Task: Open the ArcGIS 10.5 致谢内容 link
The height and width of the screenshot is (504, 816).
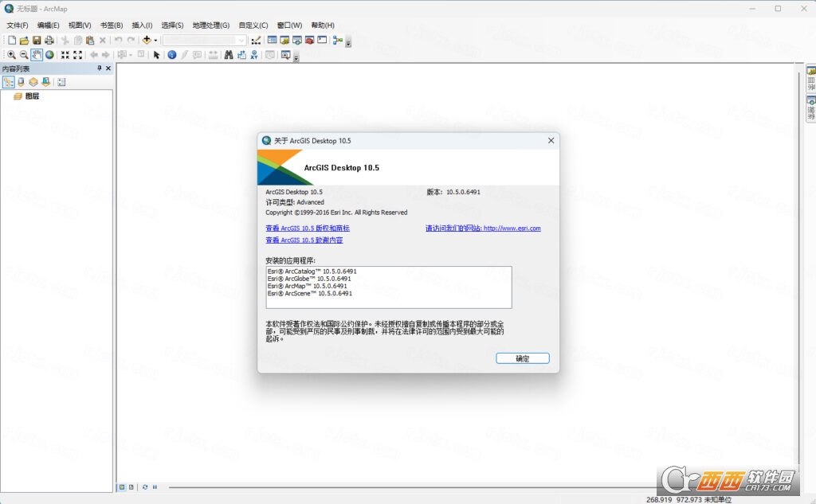Action: (304, 240)
